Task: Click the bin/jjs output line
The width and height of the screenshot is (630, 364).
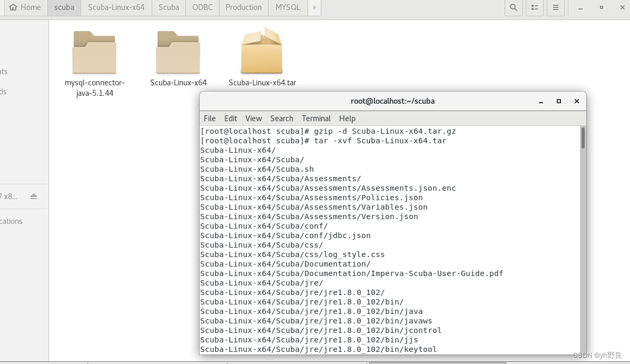Action: (x=309, y=340)
